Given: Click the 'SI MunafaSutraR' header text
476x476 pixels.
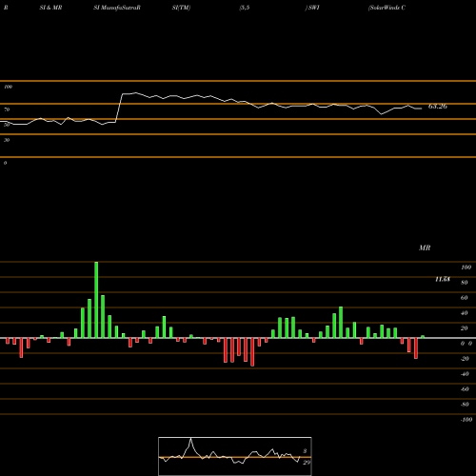Looking at the screenshot, I should click(117, 8).
